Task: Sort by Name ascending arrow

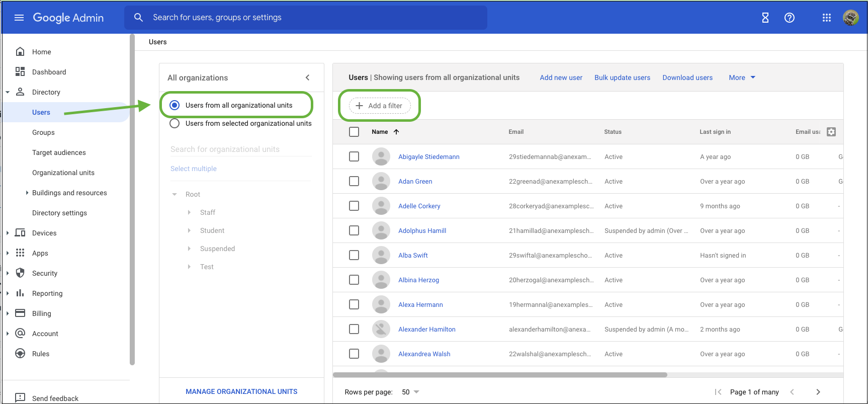Action: click(x=396, y=132)
